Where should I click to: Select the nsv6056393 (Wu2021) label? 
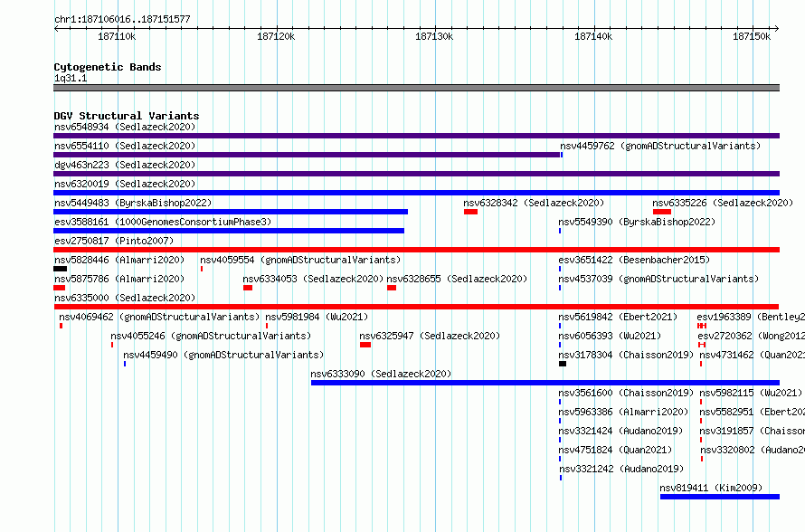click(610, 336)
